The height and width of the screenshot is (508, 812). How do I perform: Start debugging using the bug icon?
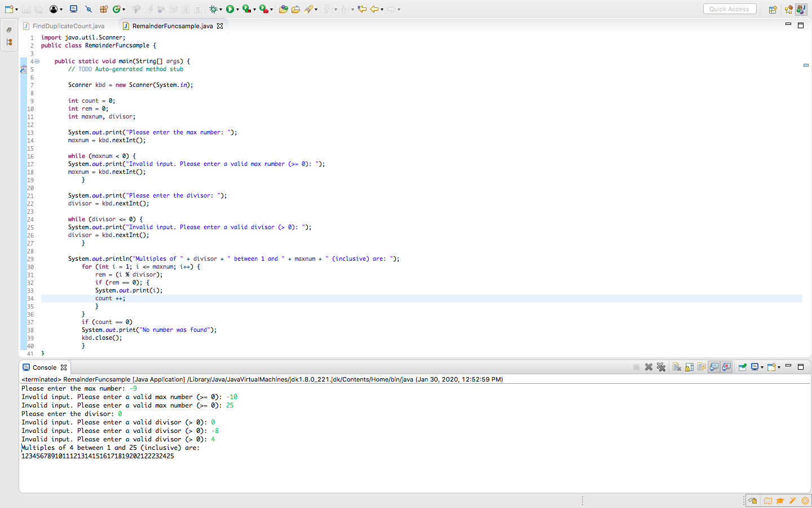tap(213, 9)
